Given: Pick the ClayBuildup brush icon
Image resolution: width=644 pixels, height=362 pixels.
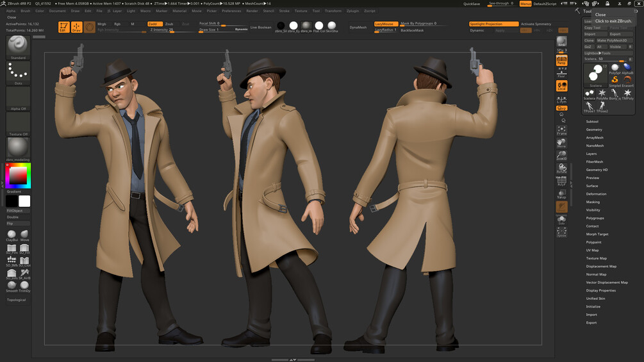Looking at the screenshot, I should [12, 236].
